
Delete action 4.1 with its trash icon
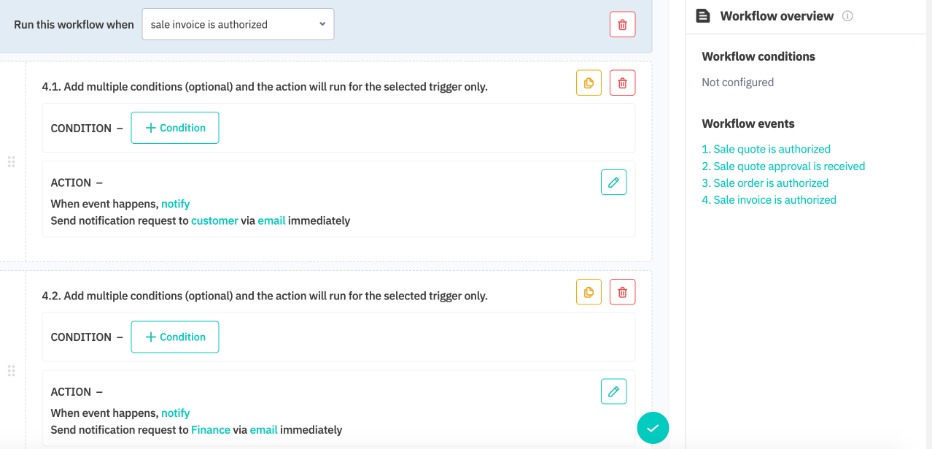point(622,84)
